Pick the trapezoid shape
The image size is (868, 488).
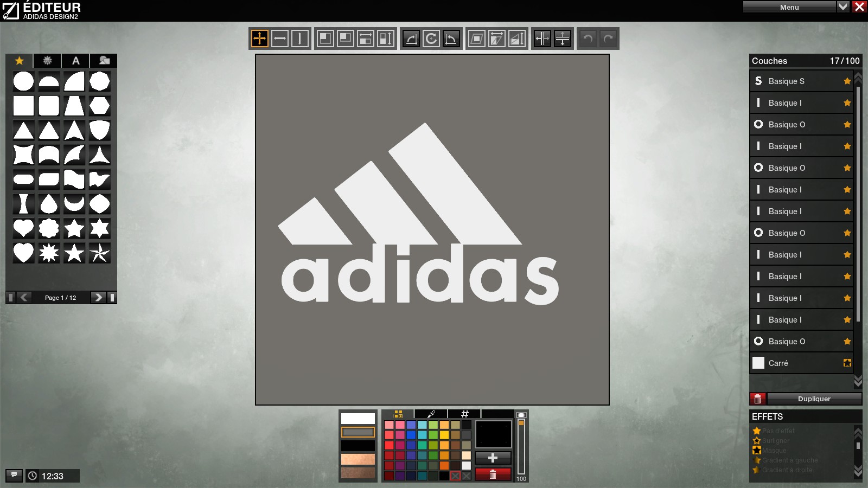click(74, 106)
